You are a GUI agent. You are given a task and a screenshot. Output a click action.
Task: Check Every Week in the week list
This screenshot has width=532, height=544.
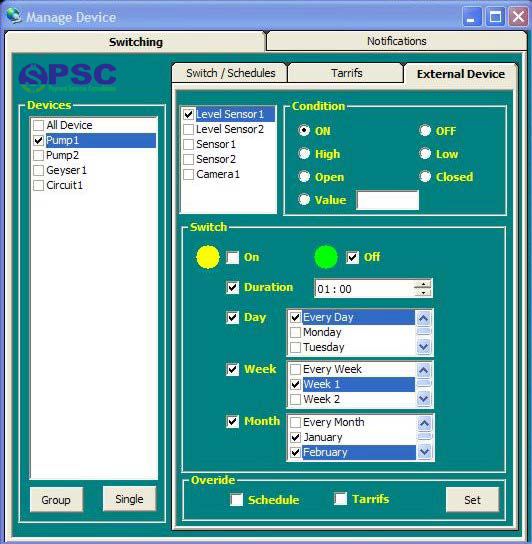295,369
